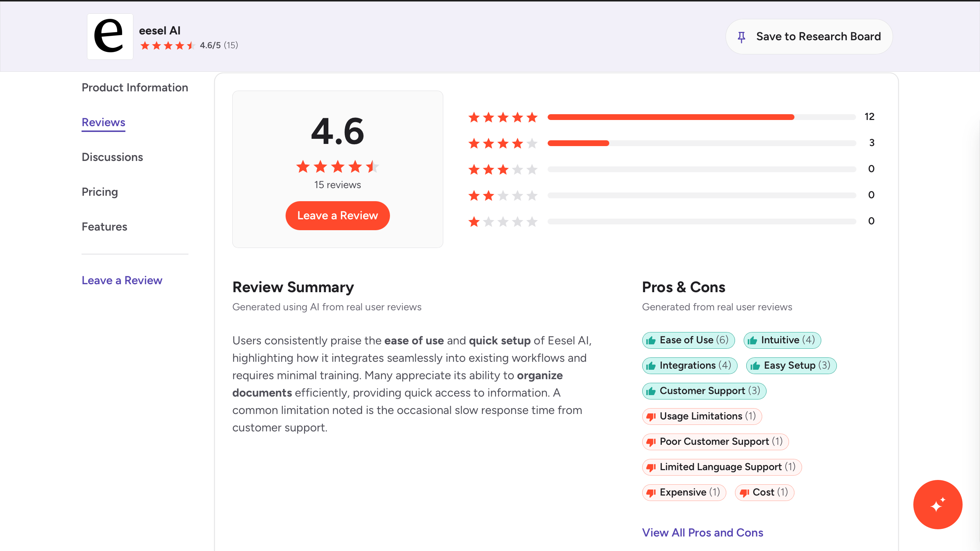Open the Pricing section

pos(100,192)
